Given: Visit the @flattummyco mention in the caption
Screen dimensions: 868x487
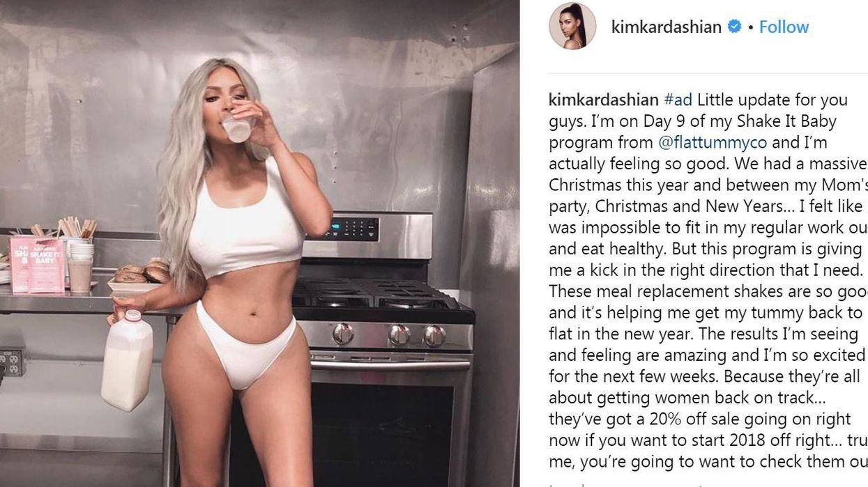Looking at the screenshot, I should 713,143.
